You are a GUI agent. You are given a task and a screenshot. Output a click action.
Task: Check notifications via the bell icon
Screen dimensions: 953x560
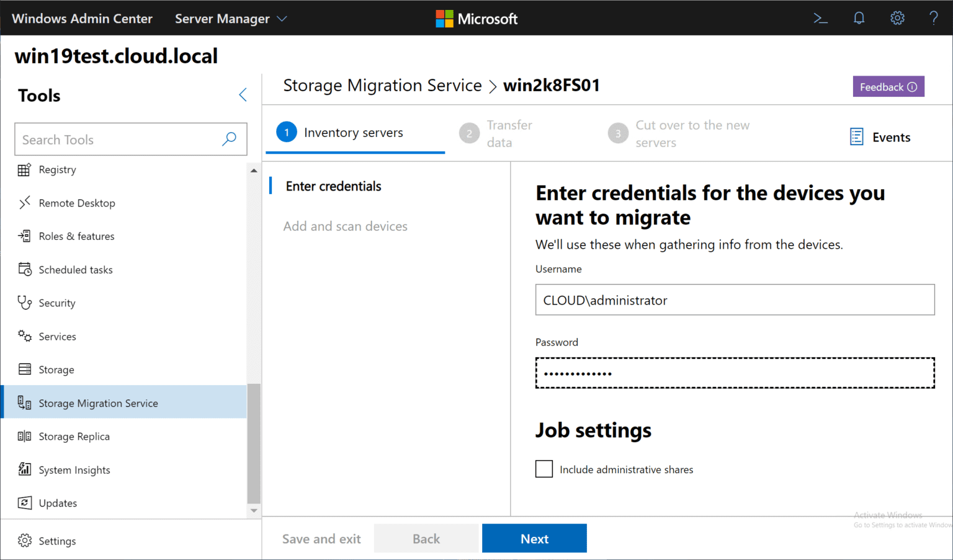(x=859, y=18)
